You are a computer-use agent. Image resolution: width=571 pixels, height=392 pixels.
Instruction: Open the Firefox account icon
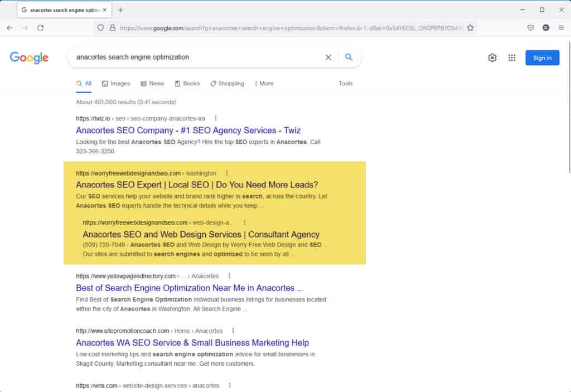point(545,28)
